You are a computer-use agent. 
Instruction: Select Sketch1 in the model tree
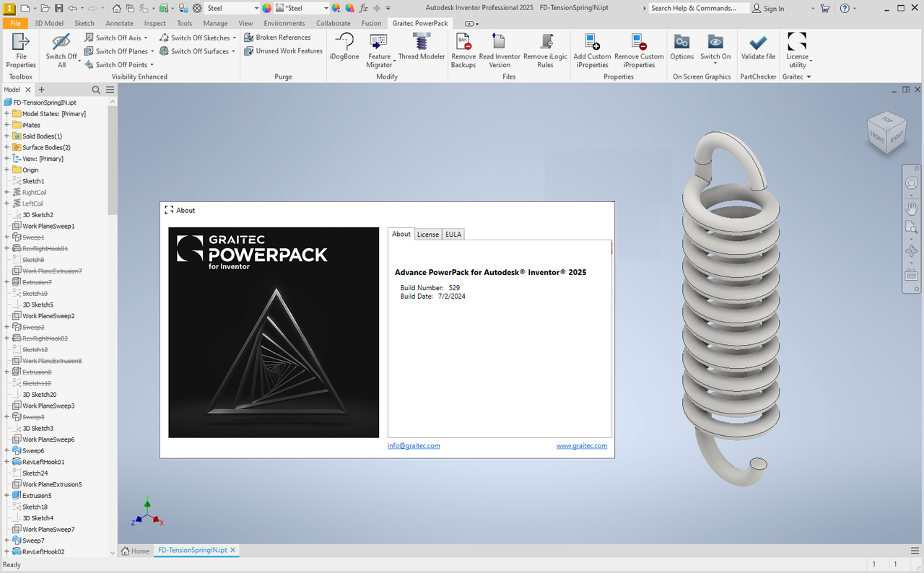pos(33,181)
